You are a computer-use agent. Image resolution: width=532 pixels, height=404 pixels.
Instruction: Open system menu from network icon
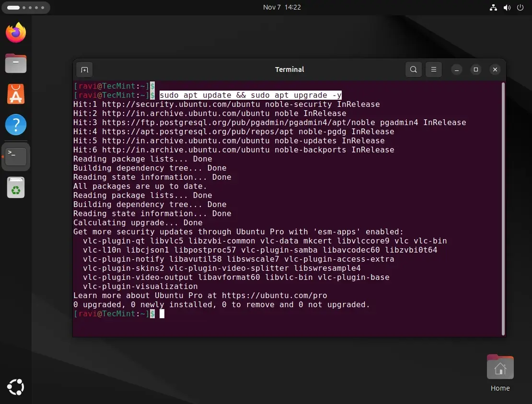point(494,8)
